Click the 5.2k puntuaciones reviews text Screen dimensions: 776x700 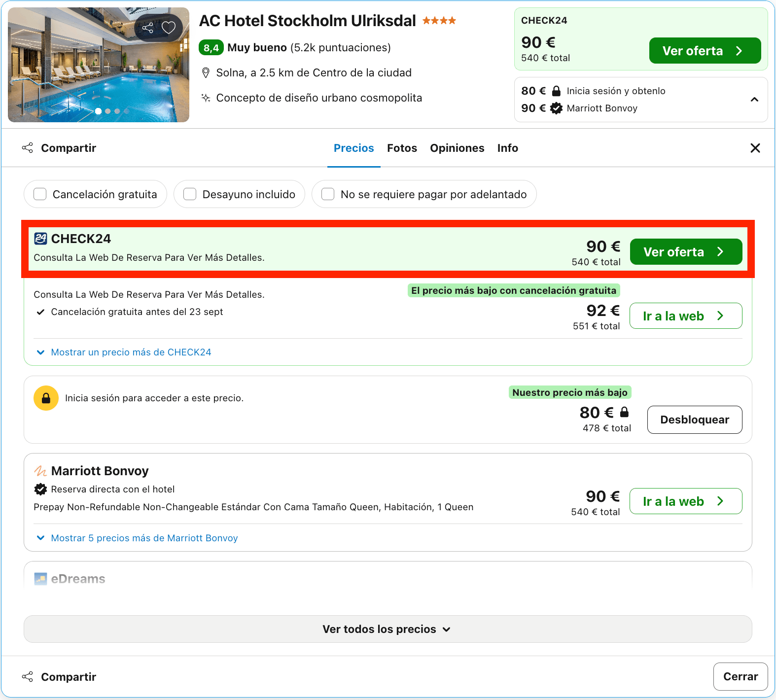341,47
